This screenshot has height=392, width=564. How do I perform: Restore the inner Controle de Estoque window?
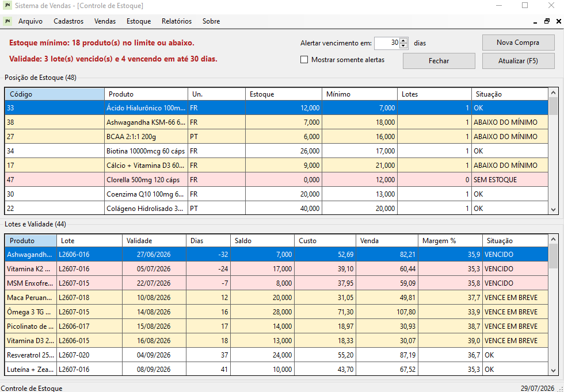pyautogui.click(x=547, y=21)
